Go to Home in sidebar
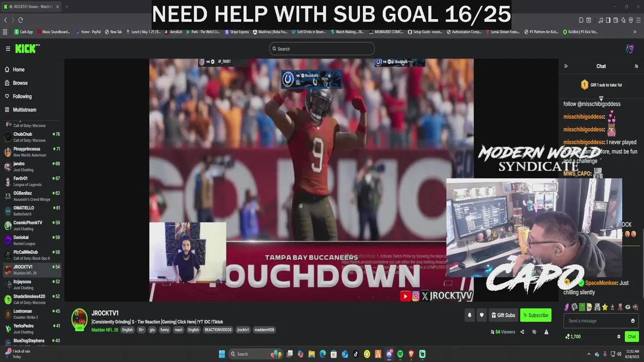Screen dimensions: 644x362 pyautogui.click(x=31, y=69)
